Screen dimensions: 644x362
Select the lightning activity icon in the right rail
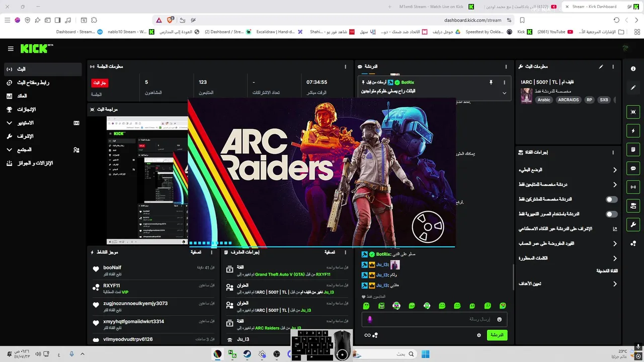click(633, 131)
